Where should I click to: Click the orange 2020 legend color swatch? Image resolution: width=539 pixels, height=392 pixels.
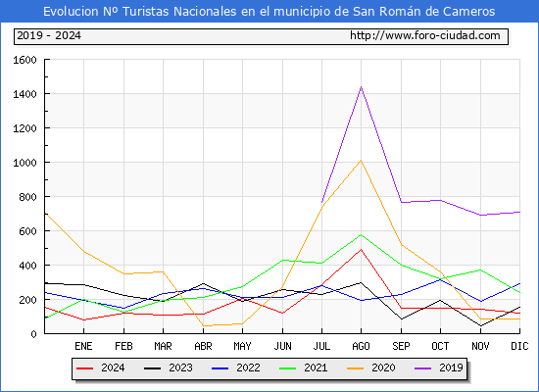356,368
